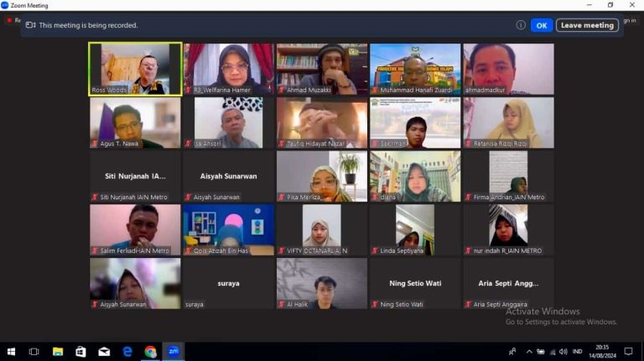Open Microsoft Store from the taskbar

(80, 352)
